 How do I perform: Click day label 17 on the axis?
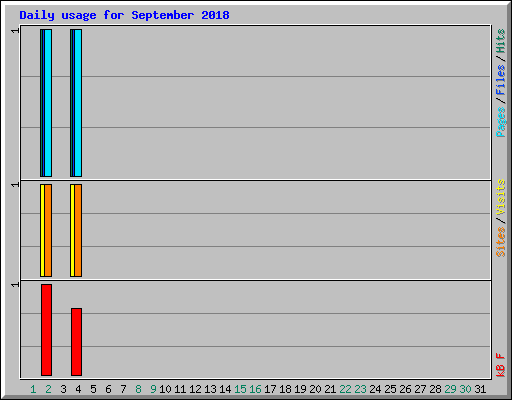[270, 389]
